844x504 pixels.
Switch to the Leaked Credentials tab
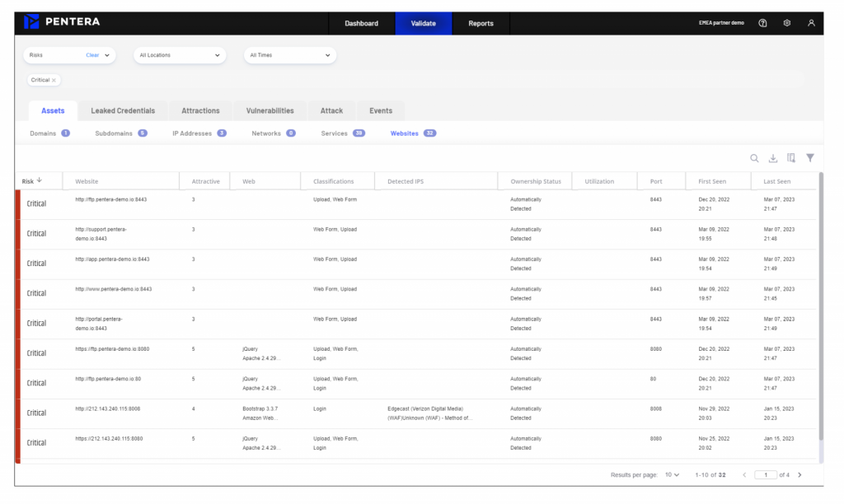tap(123, 110)
